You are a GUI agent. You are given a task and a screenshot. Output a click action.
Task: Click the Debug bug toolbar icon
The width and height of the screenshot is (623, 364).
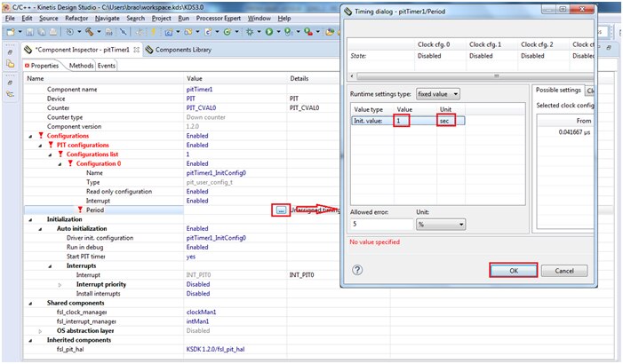(x=250, y=31)
